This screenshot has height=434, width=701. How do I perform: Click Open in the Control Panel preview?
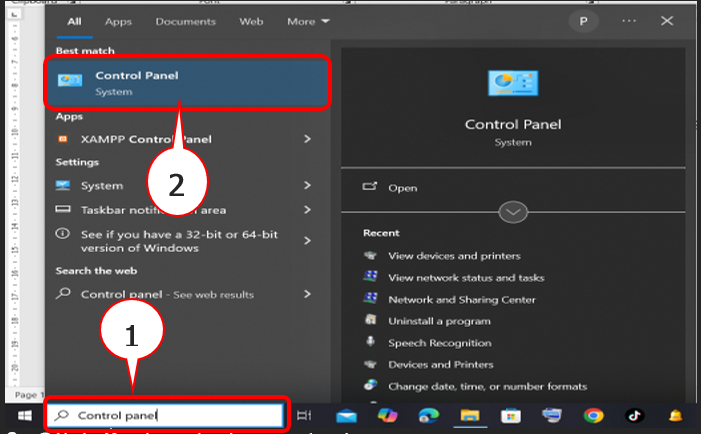(x=402, y=187)
